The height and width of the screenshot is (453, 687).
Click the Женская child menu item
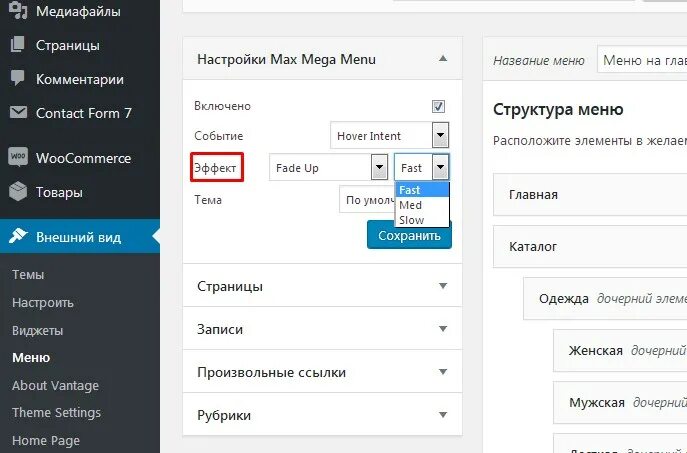pyautogui.click(x=620, y=350)
